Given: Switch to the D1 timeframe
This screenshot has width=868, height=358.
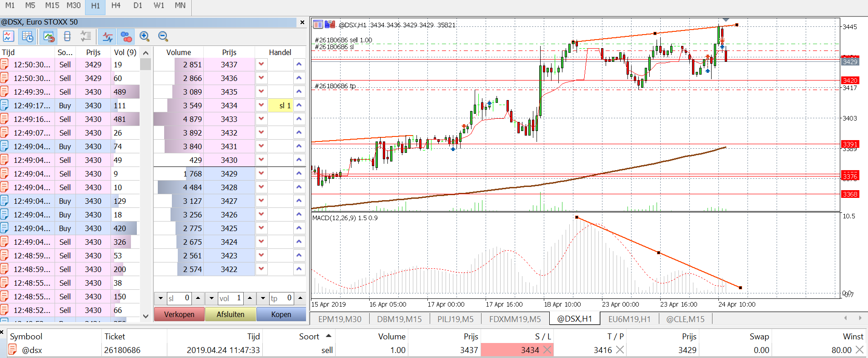Looking at the screenshot, I should tap(138, 5).
